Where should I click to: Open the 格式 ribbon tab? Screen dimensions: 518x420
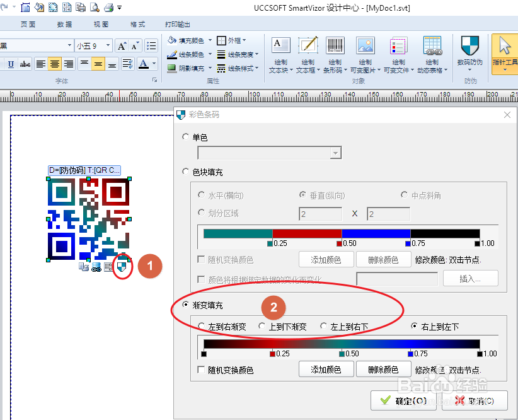click(x=137, y=24)
